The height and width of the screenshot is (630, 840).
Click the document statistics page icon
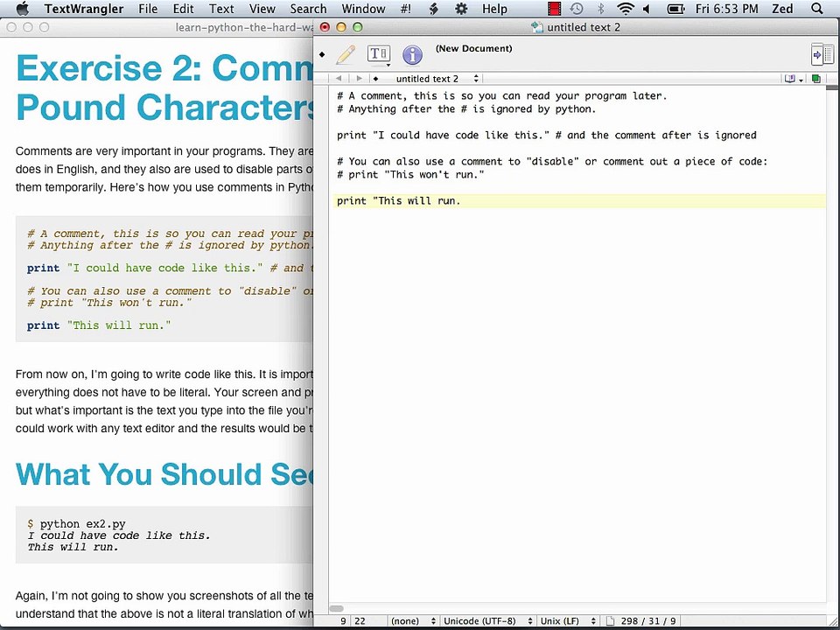[610, 621]
